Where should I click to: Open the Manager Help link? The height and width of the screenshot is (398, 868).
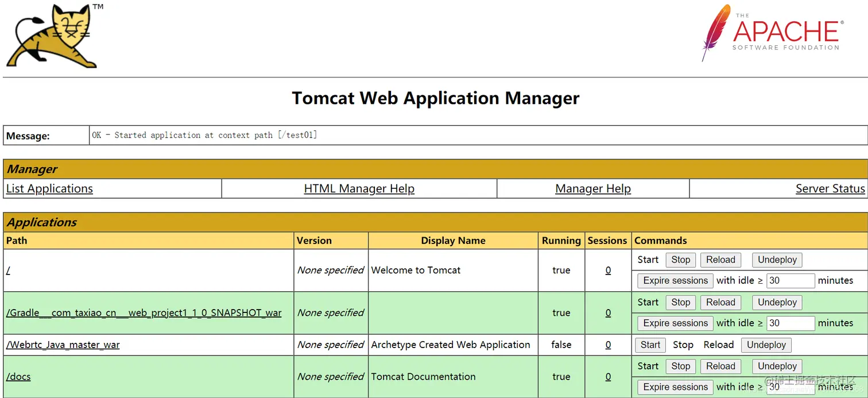point(593,188)
